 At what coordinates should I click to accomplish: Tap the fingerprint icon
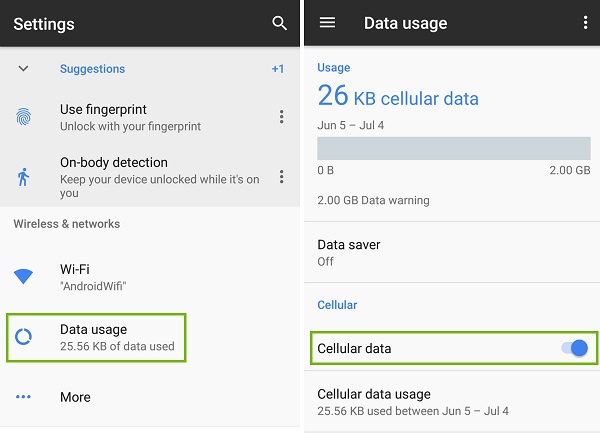click(23, 117)
